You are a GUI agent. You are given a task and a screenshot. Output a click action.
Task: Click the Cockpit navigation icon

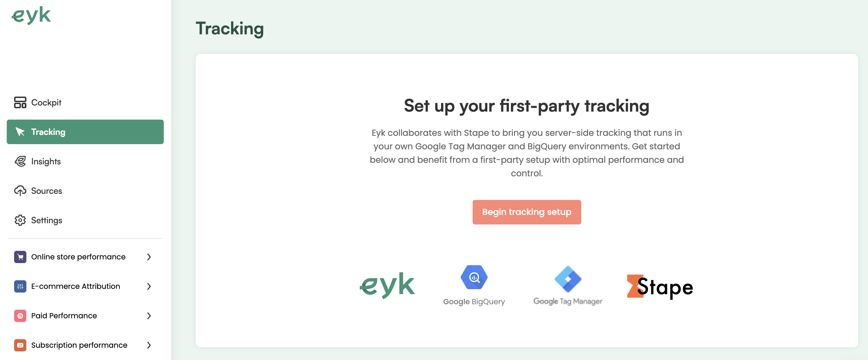click(19, 102)
